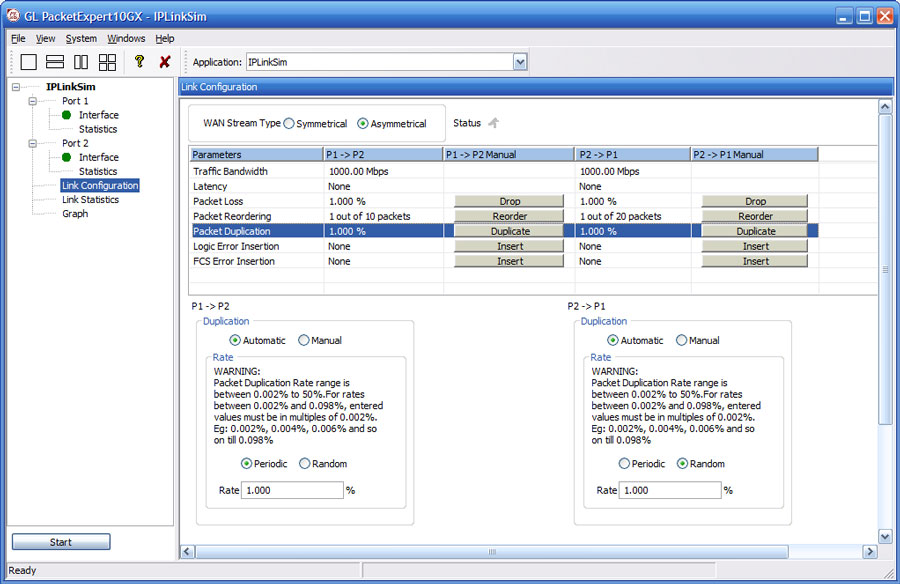Open the File menu

pyautogui.click(x=18, y=38)
